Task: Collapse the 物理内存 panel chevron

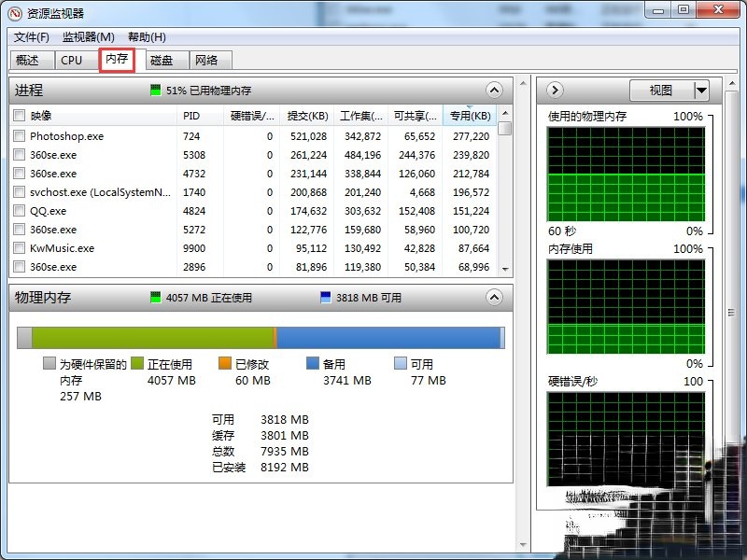Action: point(494,298)
